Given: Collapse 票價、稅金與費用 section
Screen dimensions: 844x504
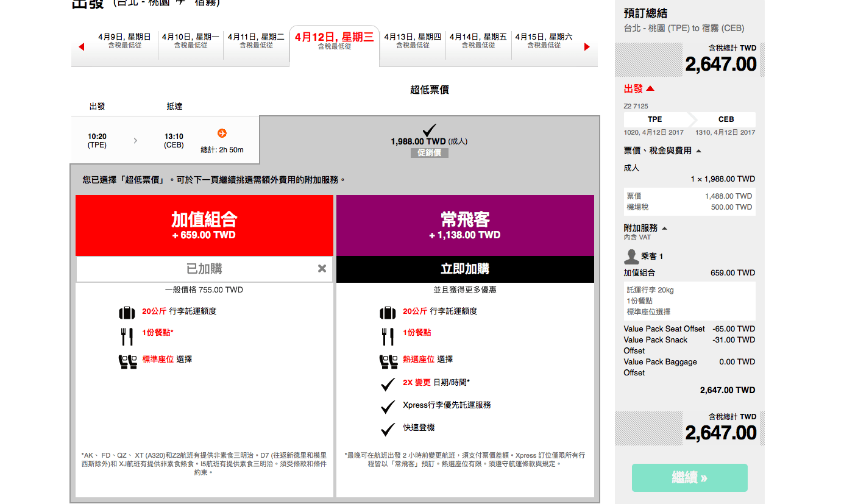Looking at the screenshot, I should pyautogui.click(x=662, y=151).
